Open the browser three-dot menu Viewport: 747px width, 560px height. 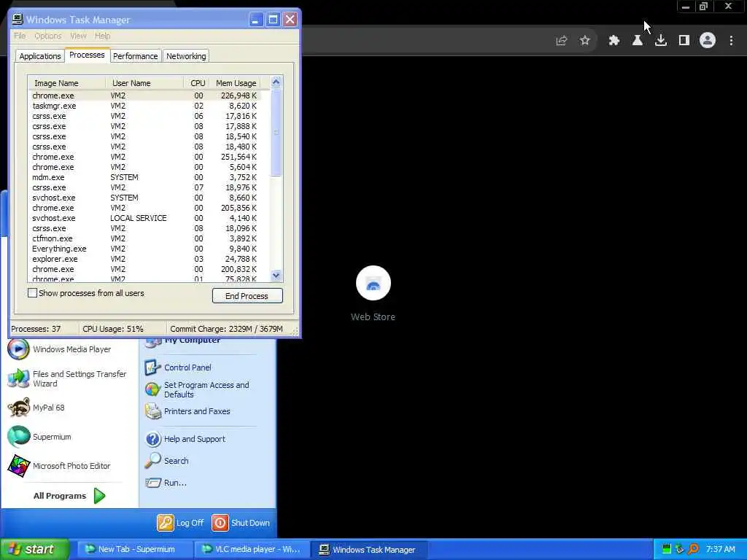point(731,41)
